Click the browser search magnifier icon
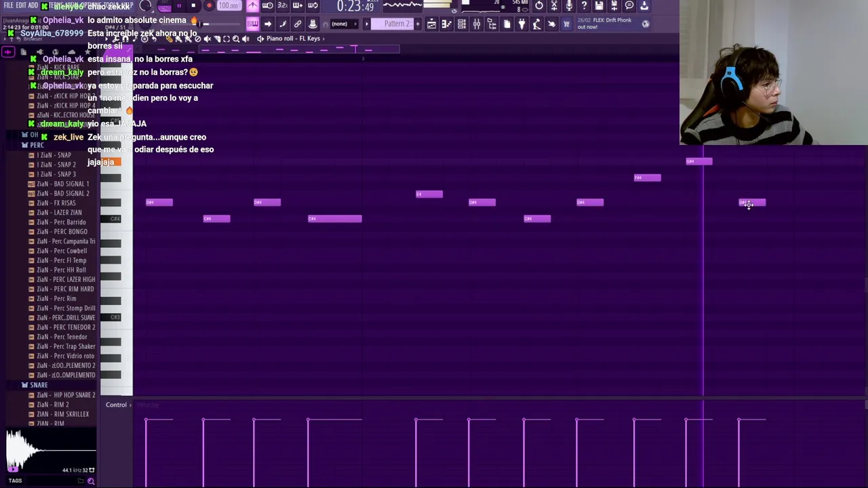The height and width of the screenshot is (488, 868). tap(91, 481)
